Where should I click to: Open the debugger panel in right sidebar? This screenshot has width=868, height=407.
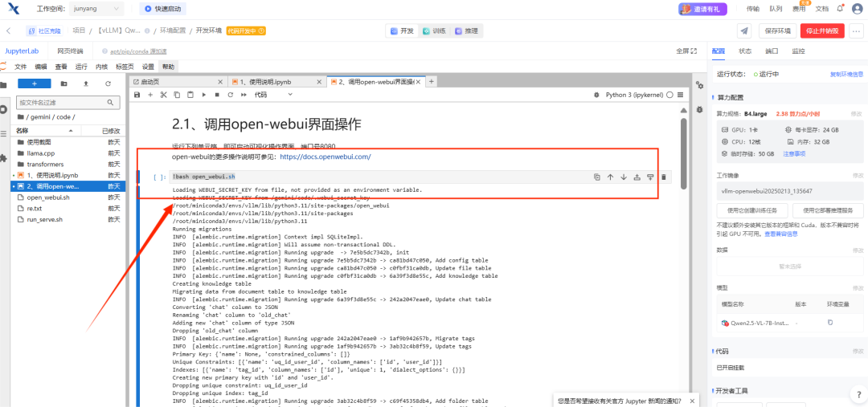[700, 110]
